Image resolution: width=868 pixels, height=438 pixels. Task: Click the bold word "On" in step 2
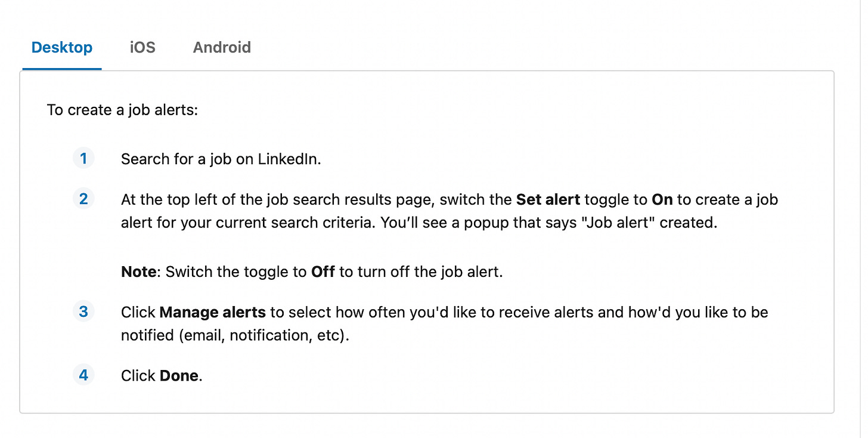click(662, 199)
